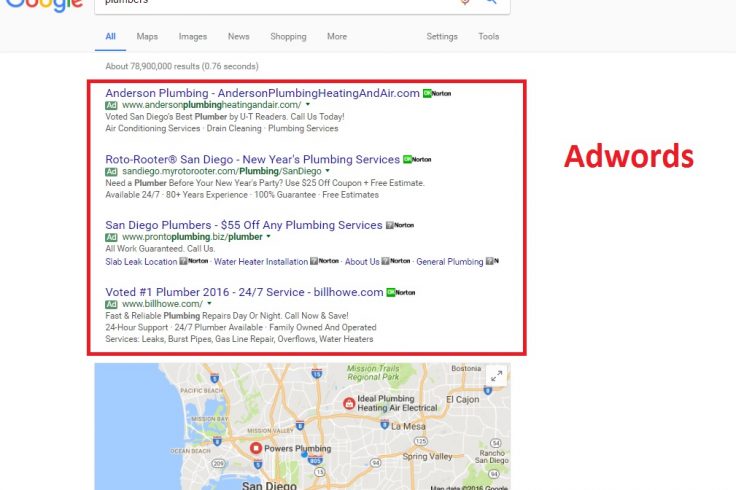Expand dropdown arrow next to prontoplumbing.biz URL
This screenshot has width=736, height=490.
[x=268, y=237]
